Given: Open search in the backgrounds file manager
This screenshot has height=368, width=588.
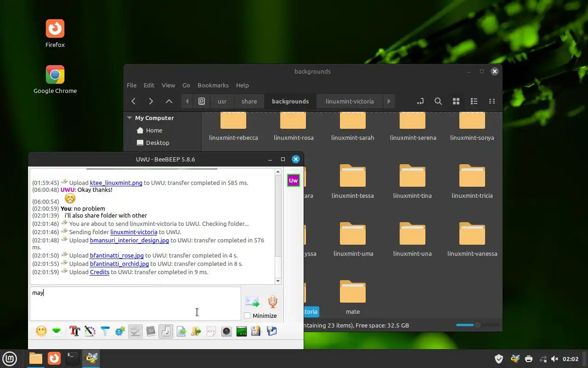Looking at the screenshot, I should (x=438, y=101).
